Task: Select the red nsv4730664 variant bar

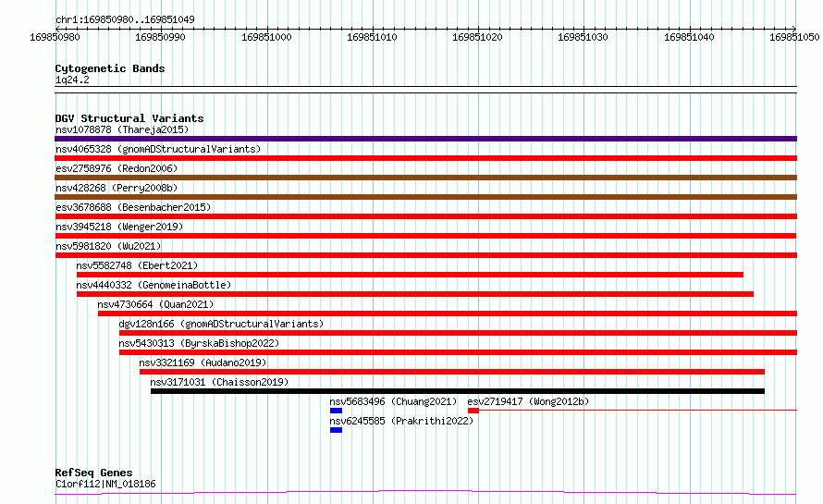Action: 448,313
